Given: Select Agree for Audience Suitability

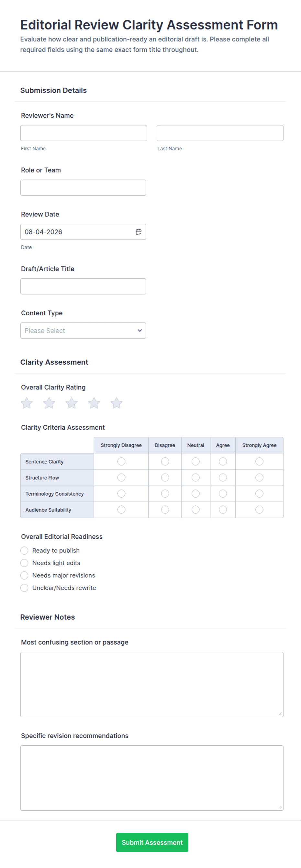Looking at the screenshot, I should point(223,510).
